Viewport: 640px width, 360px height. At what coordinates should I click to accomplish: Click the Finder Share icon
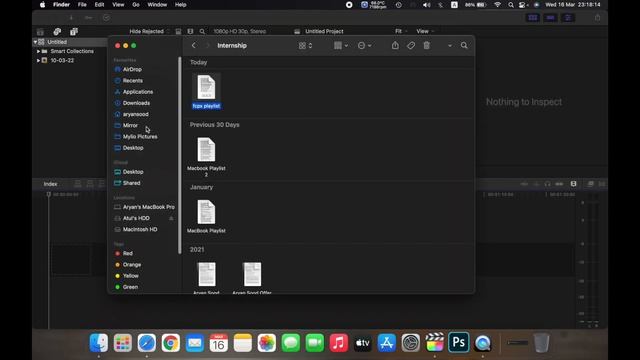coord(395,45)
